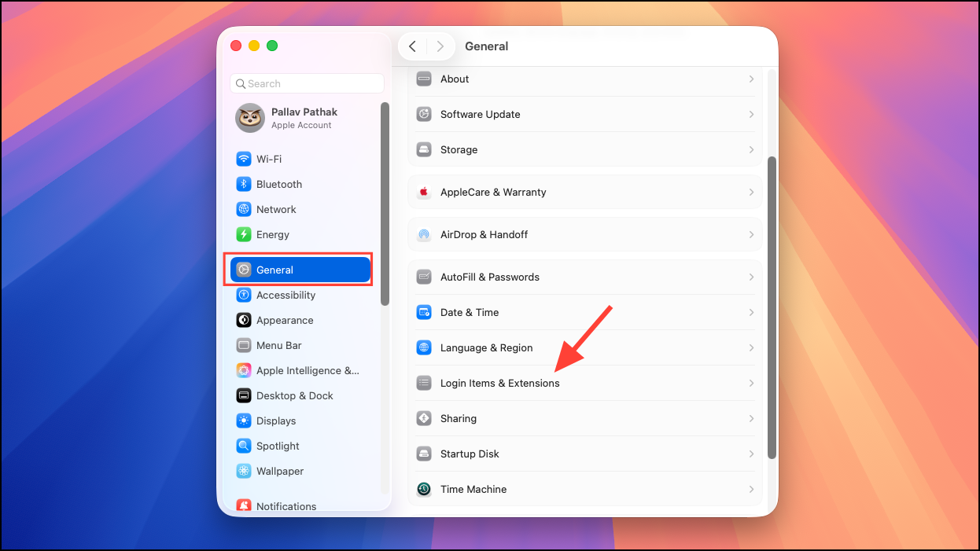Click the AirDrop & Handoff icon
This screenshot has height=551, width=980.
tap(424, 234)
